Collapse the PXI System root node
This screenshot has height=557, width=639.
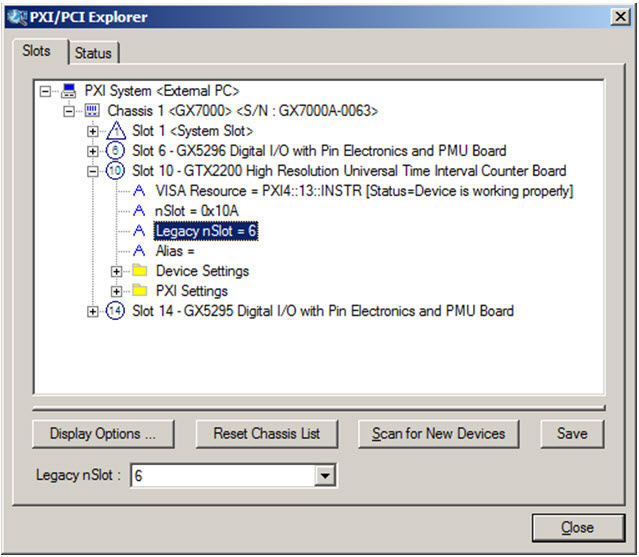coord(45,91)
